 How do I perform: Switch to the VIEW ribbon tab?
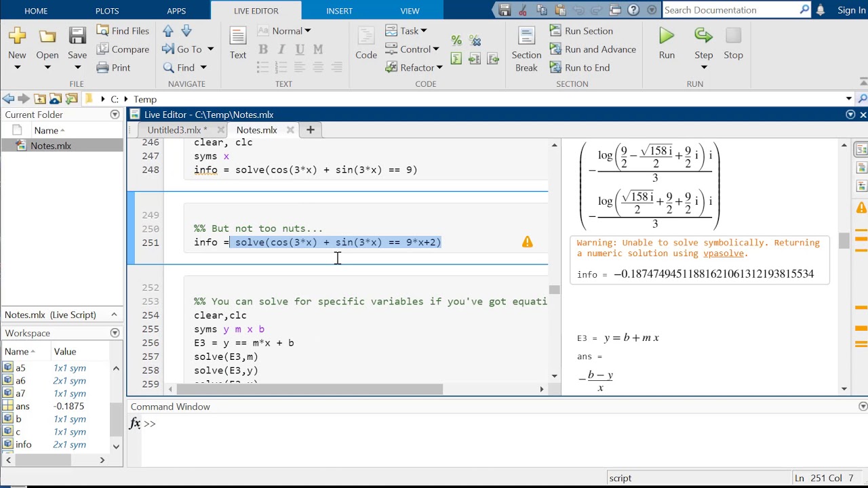tap(410, 11)
